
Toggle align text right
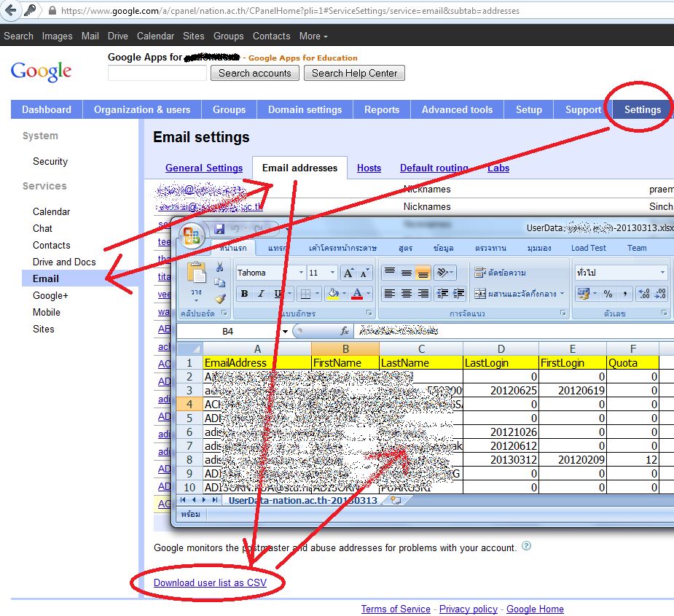click(423, 294)
